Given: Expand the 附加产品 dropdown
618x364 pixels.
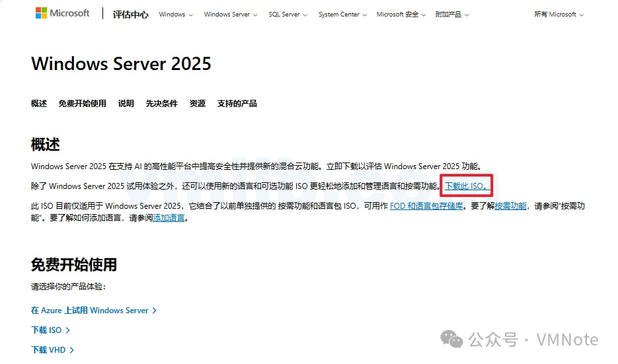Looking at the screenshot, I should [452, 15].
